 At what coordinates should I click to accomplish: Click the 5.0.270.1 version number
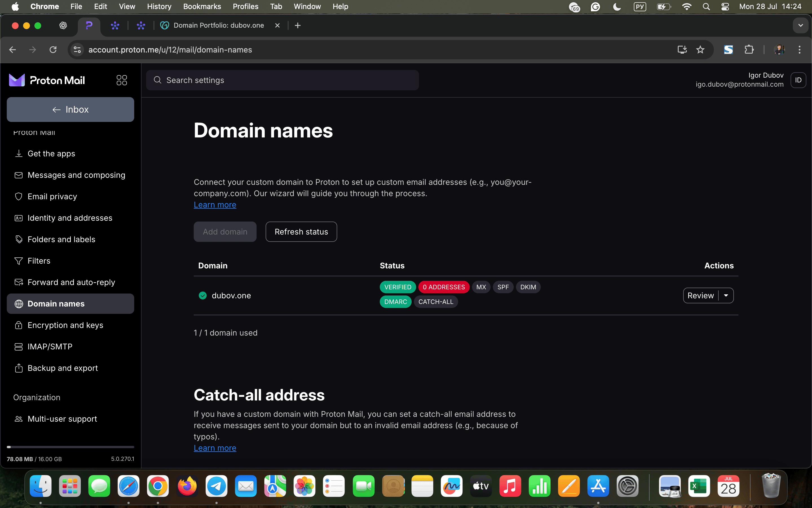coord(122,459)
